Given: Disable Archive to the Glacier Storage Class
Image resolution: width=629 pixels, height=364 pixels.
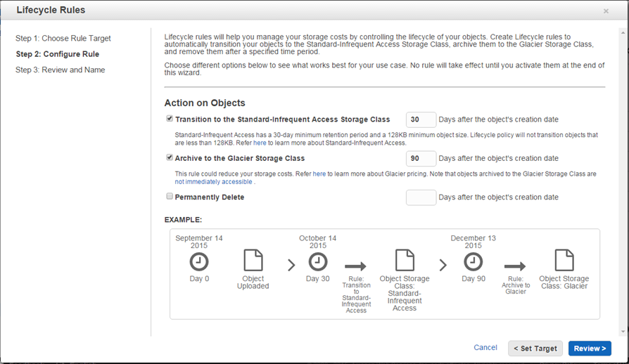Looking at the screenshot, I should pos(170,157).
